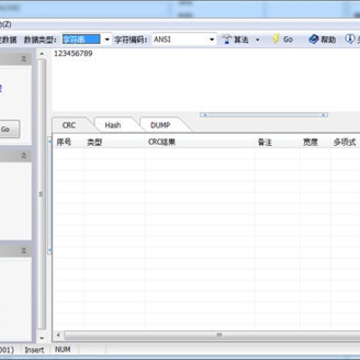Click the Go button in left panel
This screenshot has height=360, width=360.
9,129
